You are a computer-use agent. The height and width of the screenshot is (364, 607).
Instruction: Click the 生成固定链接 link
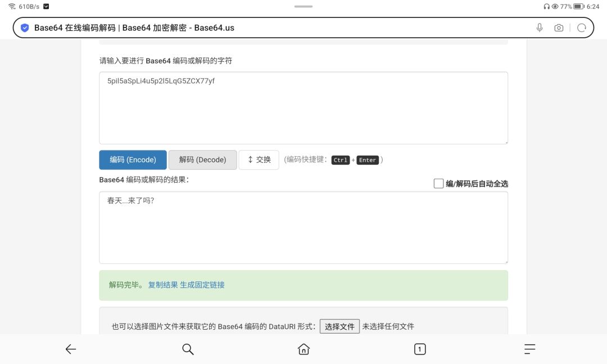(202, 285)
